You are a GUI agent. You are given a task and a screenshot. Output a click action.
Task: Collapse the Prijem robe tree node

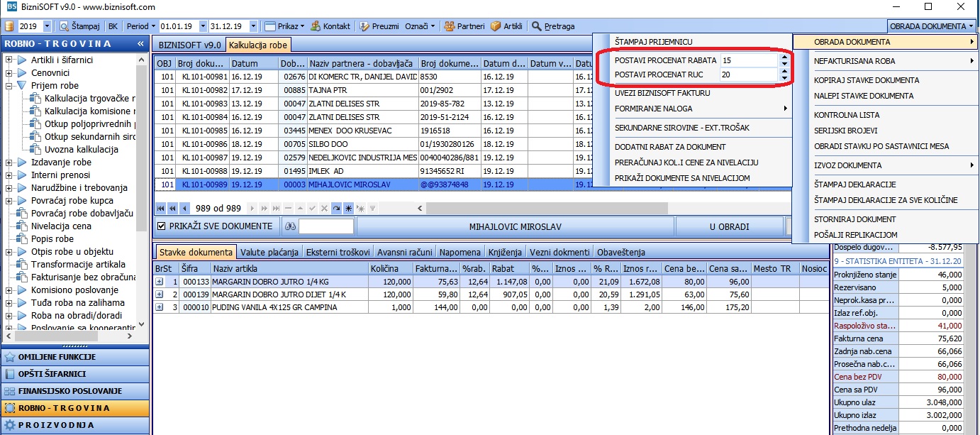[x=9, y=86]
